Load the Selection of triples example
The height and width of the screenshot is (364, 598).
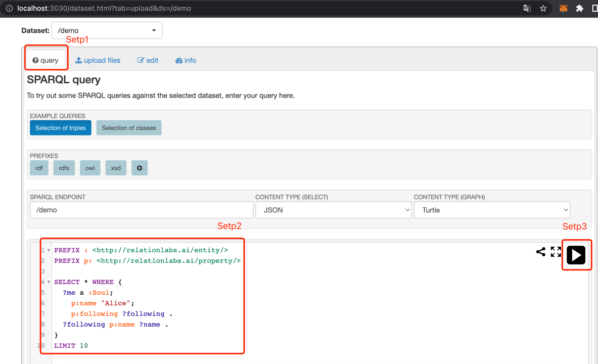(x=61, y=128)
